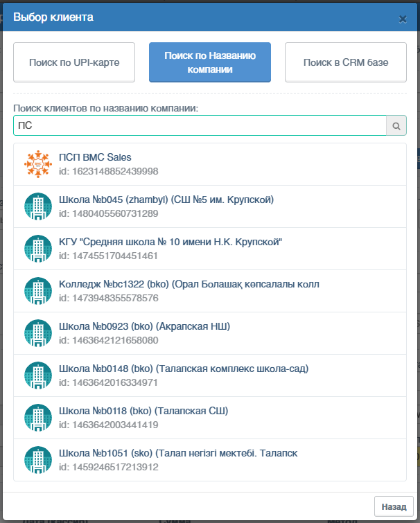Click the search magnifier icon button
The height and width of the screenshot is (523, 420).
396,125
